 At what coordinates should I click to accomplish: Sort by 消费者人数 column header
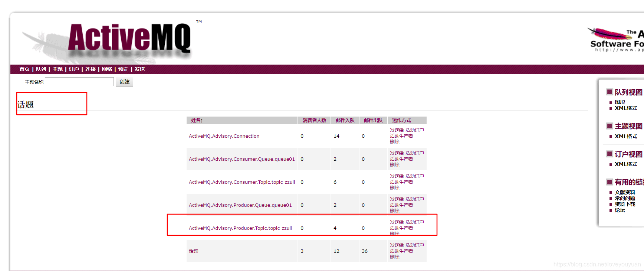click(314, 120)
